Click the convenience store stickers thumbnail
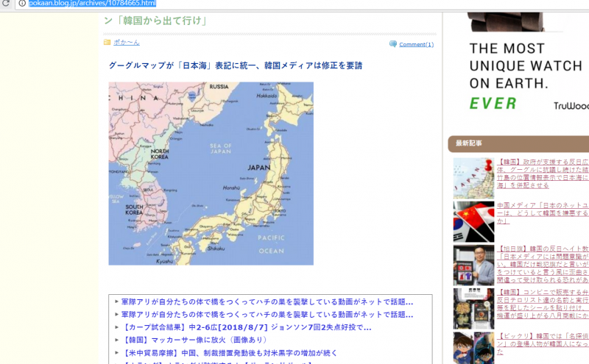 (473, 309)
